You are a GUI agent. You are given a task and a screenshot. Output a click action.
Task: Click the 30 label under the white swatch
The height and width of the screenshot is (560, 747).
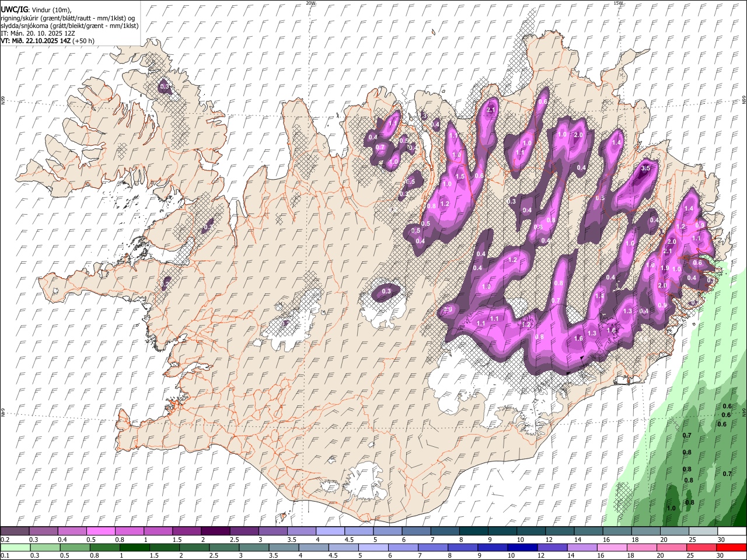coord(721,540)
